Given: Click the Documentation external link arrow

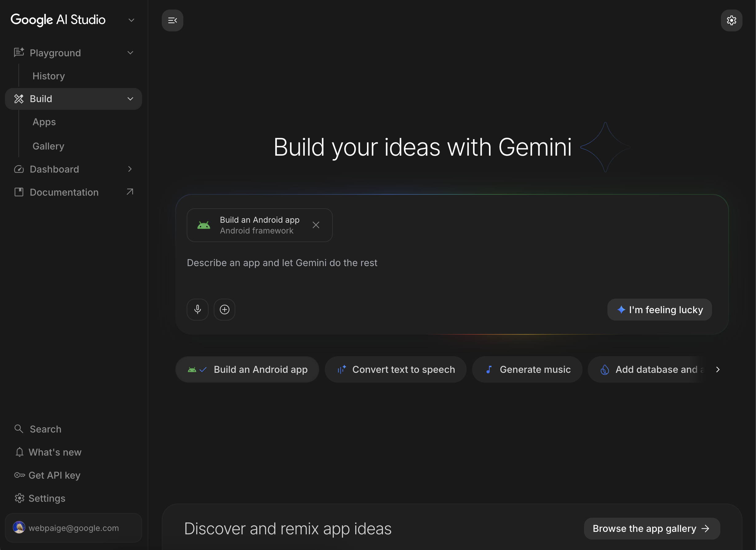Looking at the screenshot, I should coord(130,192).
